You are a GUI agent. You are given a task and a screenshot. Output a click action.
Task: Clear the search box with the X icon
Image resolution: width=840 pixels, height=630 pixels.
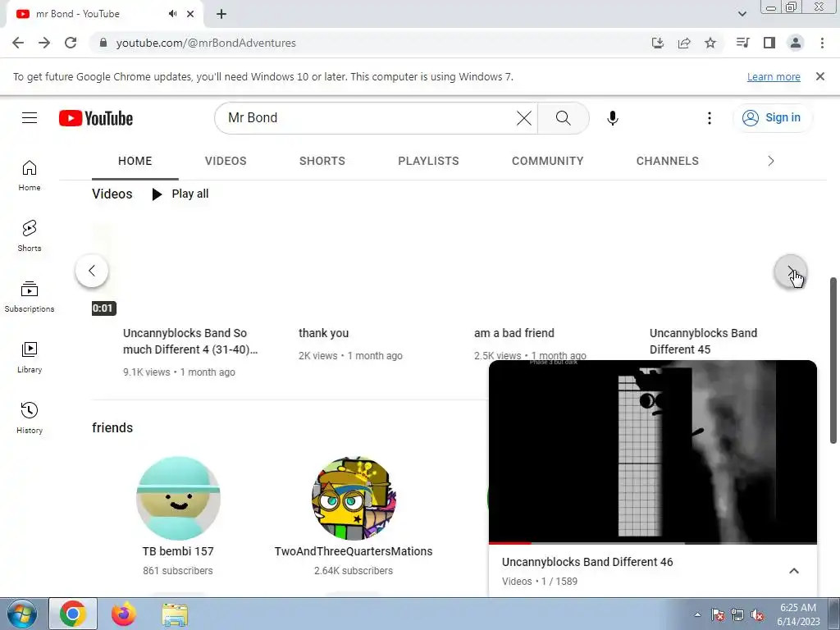pos(524,118)
